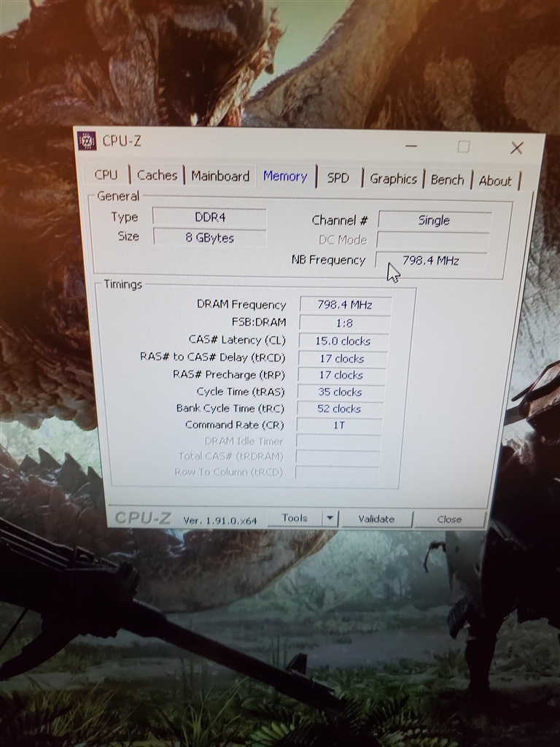Click the Tools button
The height and width of the screenshot is (747, 560).
point(295,518)
